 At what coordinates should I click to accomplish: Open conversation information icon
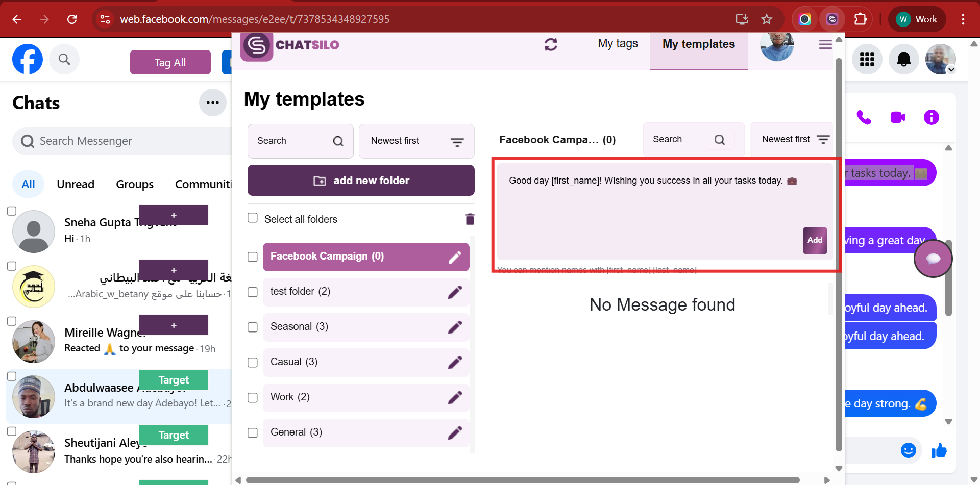coord(932,117)
